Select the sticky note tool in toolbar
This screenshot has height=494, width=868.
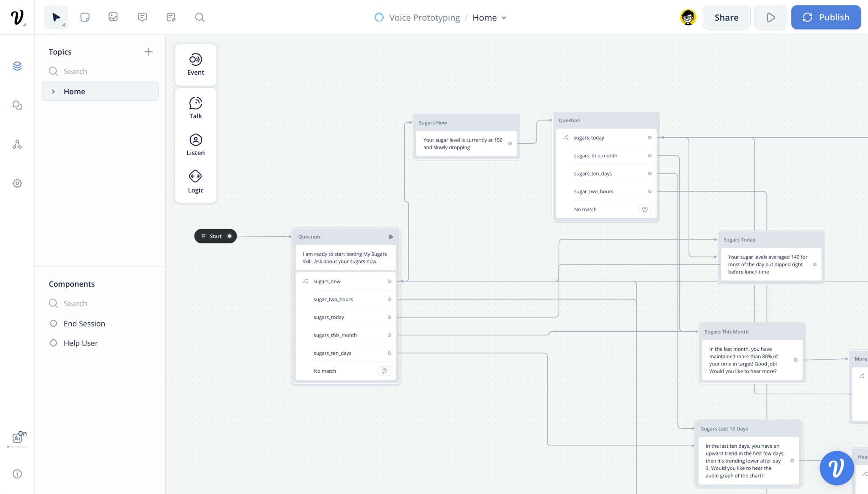point(85,17)
